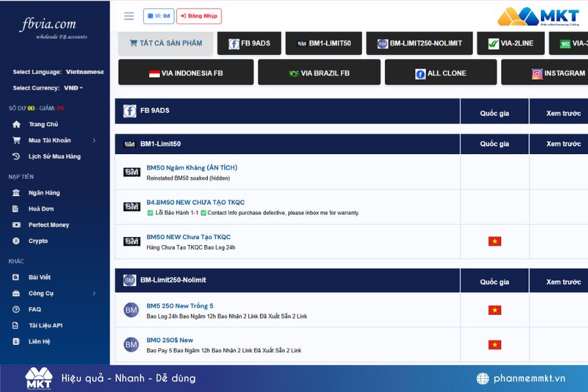Click the Bài Viết menu label
The image size is (588, 392).
pos(39,277)
